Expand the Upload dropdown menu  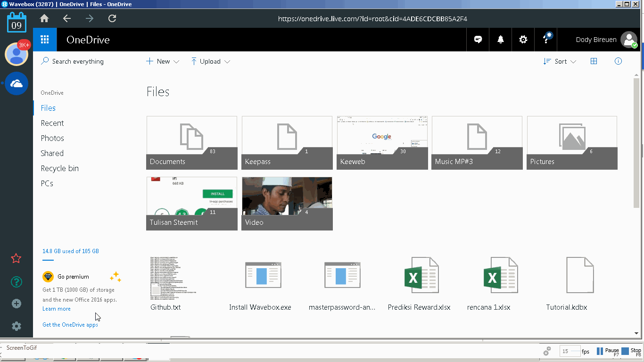[210, 61]
